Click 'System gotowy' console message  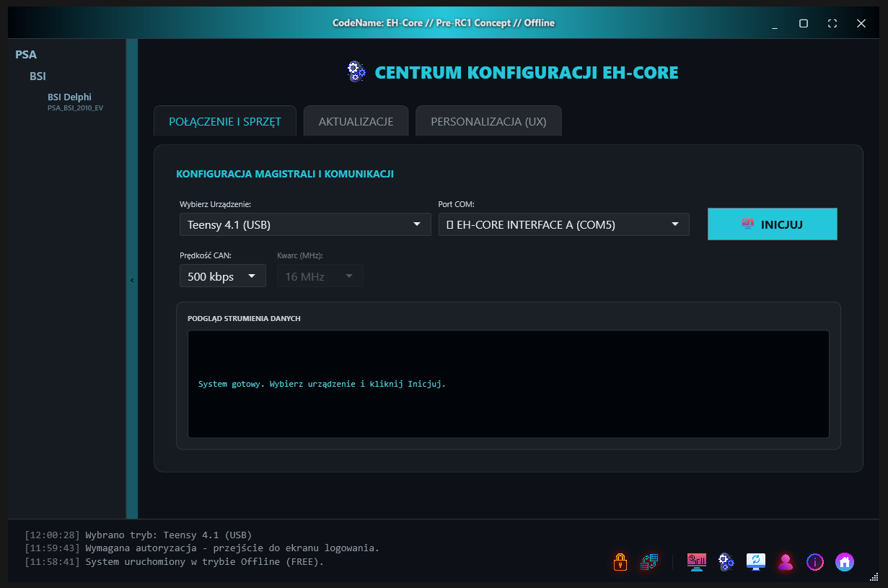coord(322,384)
